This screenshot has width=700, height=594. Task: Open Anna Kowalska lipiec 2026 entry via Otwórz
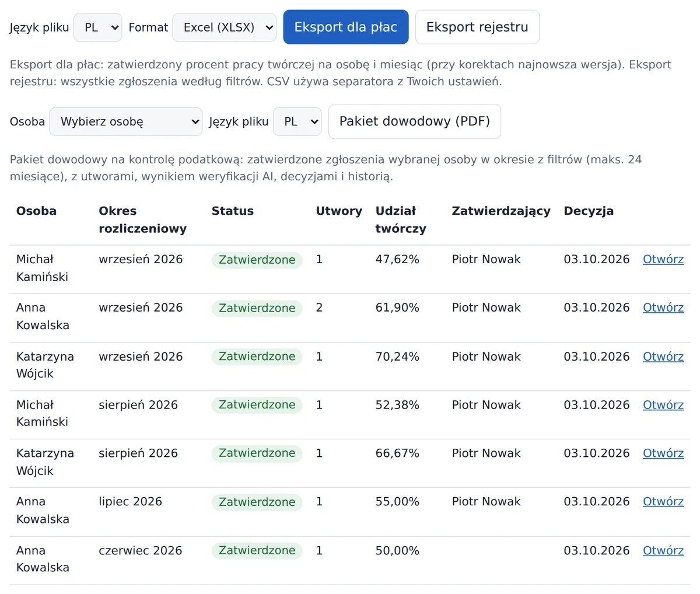click(663, 502)
